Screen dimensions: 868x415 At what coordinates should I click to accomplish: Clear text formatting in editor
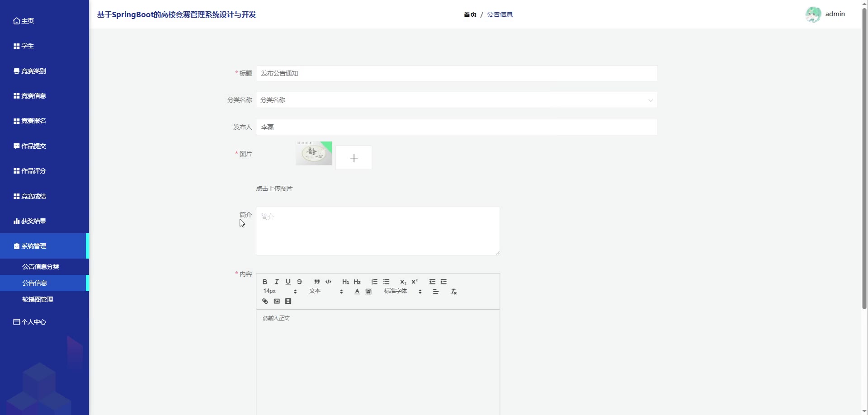click(x=454, y=292)
